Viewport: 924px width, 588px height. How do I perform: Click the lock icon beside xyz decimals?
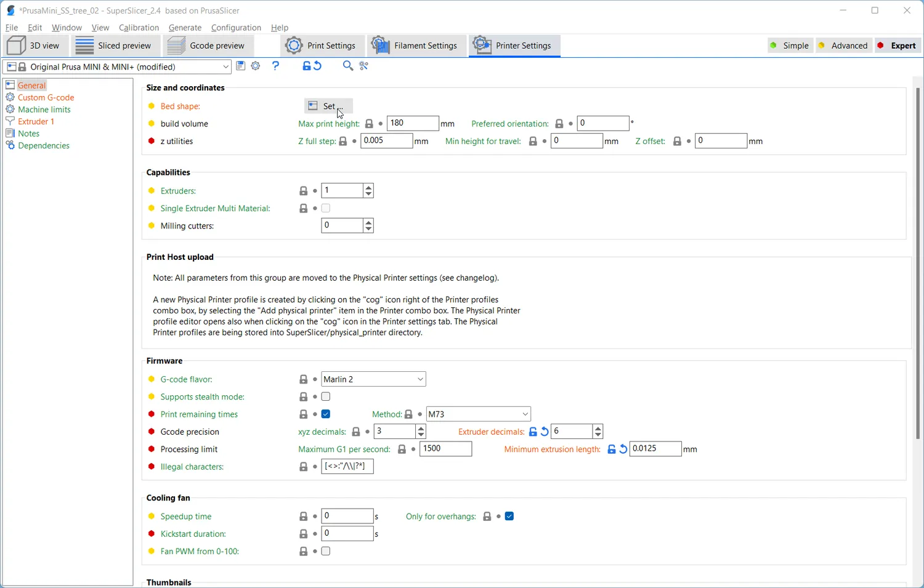point(356,432)
